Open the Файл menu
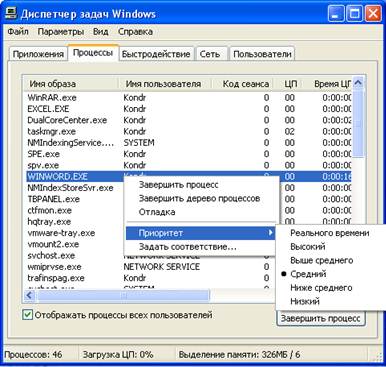Image resolution: width=386 pixels, height=367 pixels. coord(18,32)
